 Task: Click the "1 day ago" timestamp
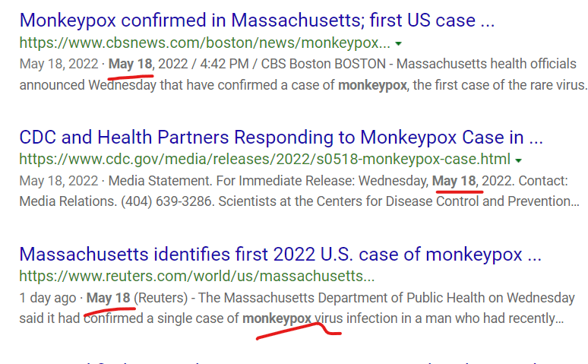coord(48,298)
